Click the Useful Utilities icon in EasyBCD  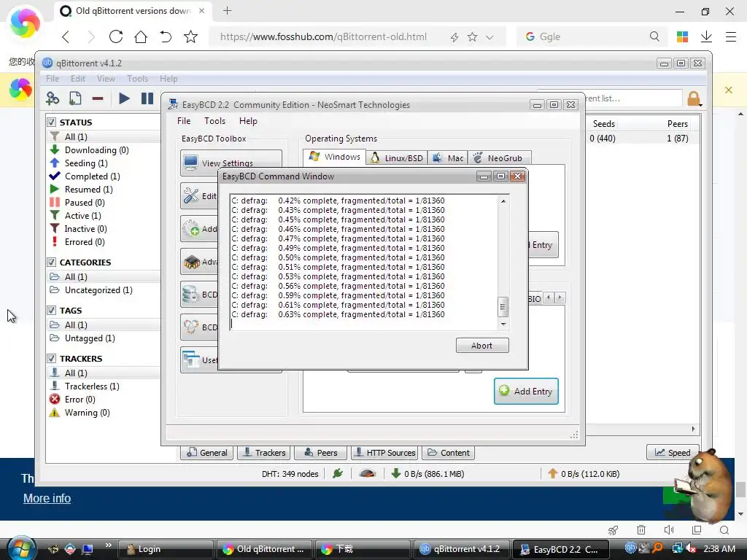click(x=191, y=359)
